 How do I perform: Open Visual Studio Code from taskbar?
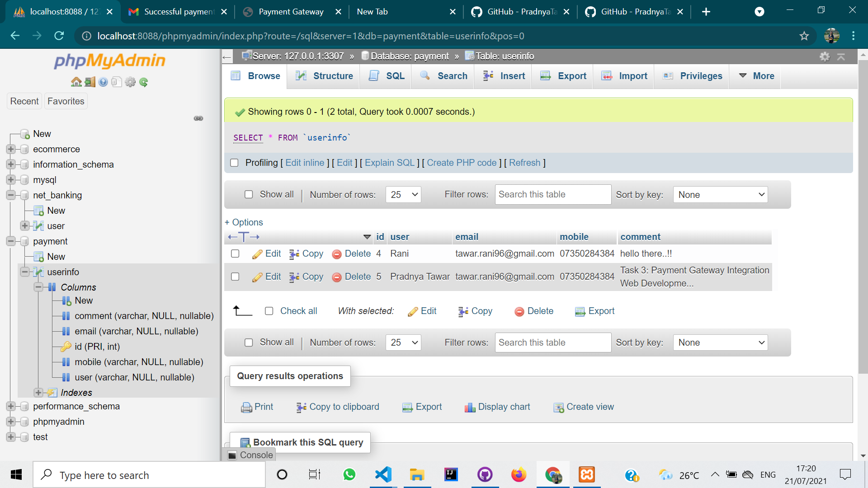point(383,474)
